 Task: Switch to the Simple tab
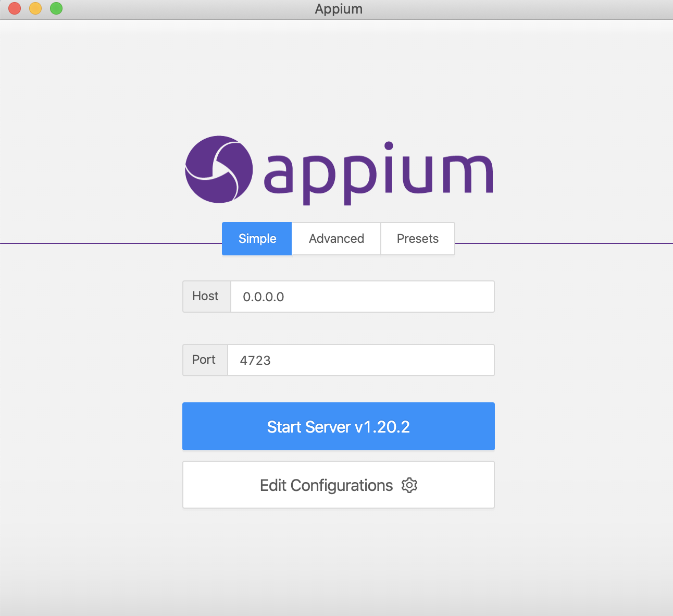point(257,239)
